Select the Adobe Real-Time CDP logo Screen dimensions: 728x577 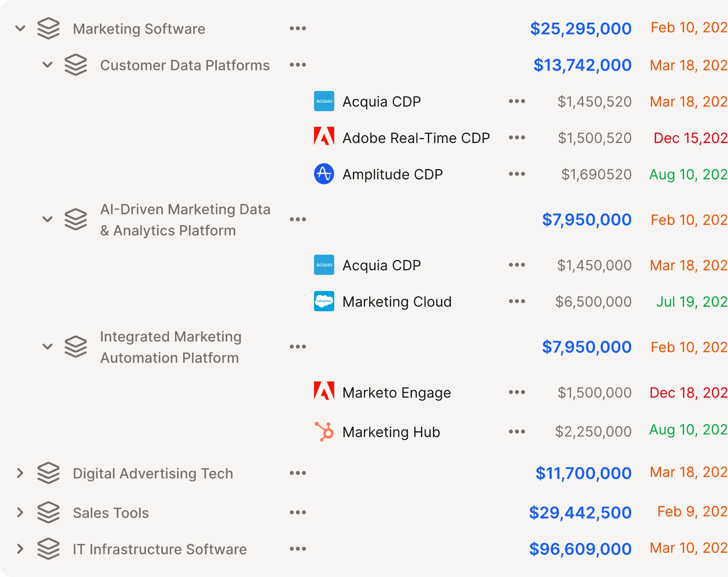pyautogui.click(x=324, y=138)
